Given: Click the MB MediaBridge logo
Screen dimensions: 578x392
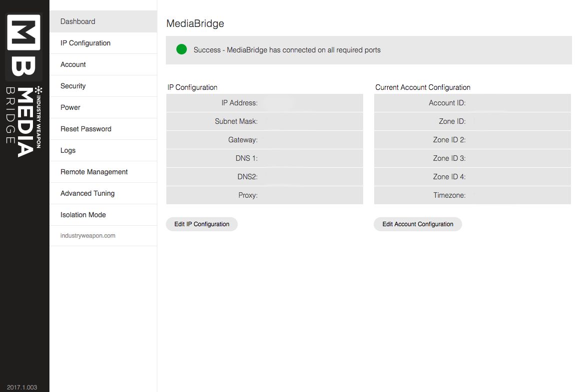Looking at the screenshot, I should pyautogui.click(x=24, y=85).
